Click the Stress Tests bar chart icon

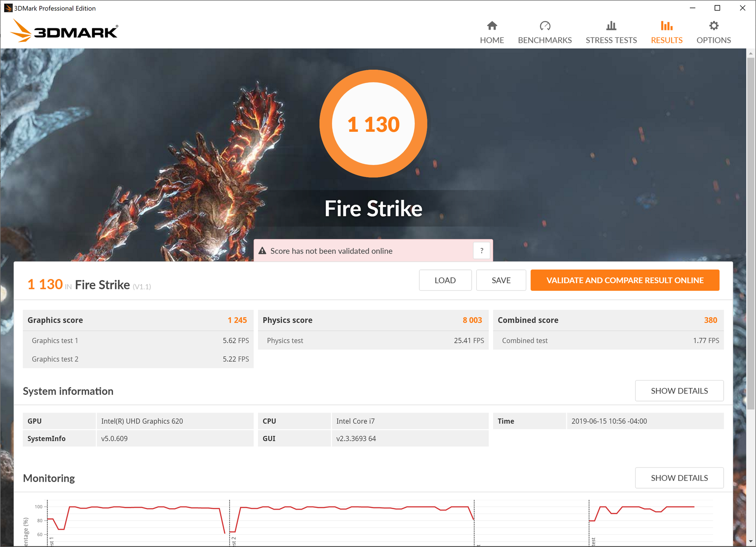pyautogui.click(x=611, y=26)
